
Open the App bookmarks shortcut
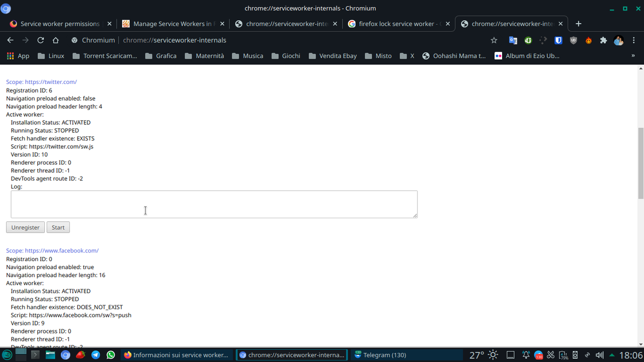[x=18, y=56]
